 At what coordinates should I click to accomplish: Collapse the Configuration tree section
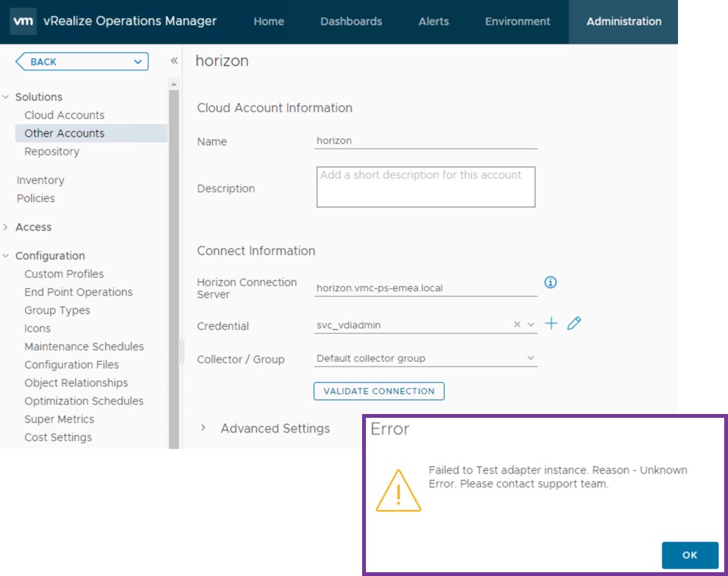5,256
